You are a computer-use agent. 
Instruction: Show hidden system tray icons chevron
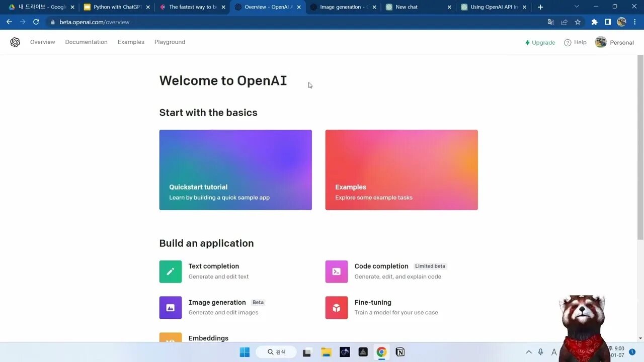coord(529,352)
